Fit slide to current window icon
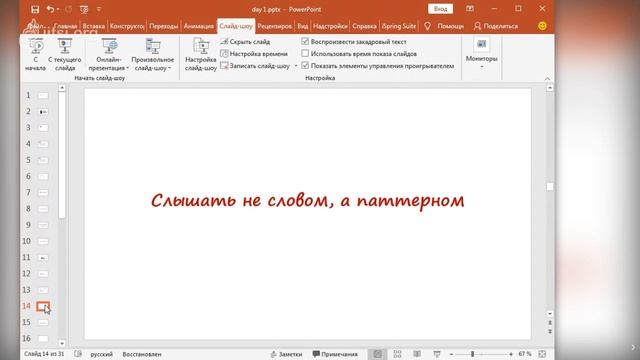640x360 pixels. [x=542, y=354]
